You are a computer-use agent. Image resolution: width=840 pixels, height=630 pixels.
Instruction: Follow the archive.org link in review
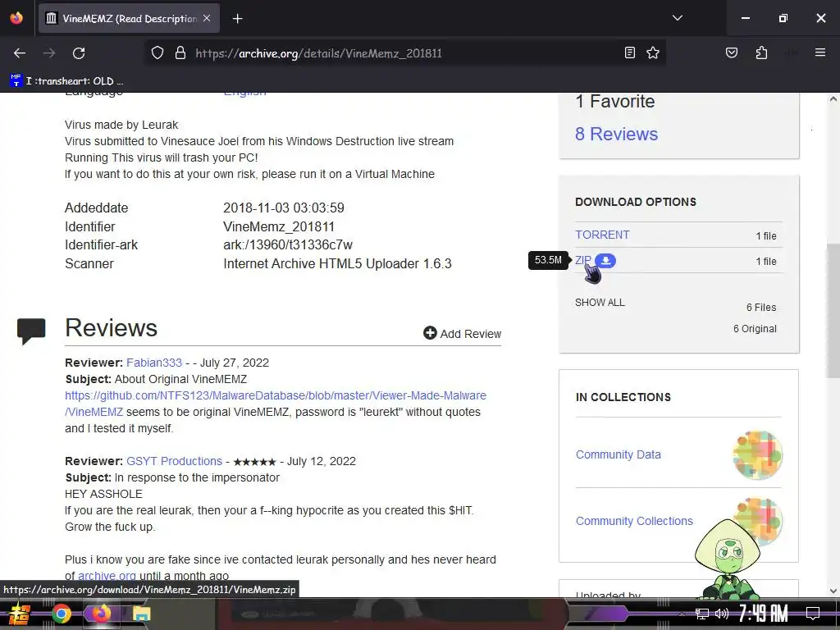click(x=107, y=576)
